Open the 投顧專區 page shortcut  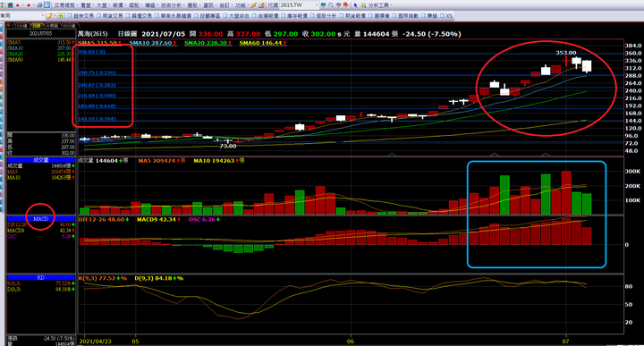207,15
